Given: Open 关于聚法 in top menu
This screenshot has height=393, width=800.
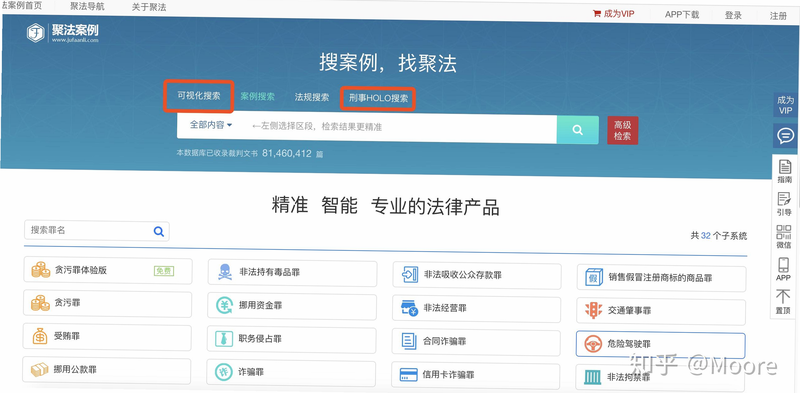Looking at the screenshot, I should pyautogui.click(x=149, y=7).
